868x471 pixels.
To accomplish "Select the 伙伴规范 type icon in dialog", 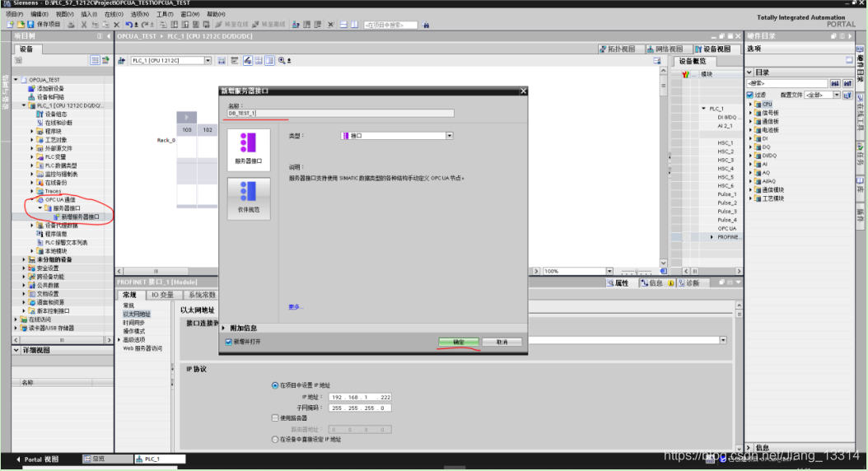I will click(249, 198).
